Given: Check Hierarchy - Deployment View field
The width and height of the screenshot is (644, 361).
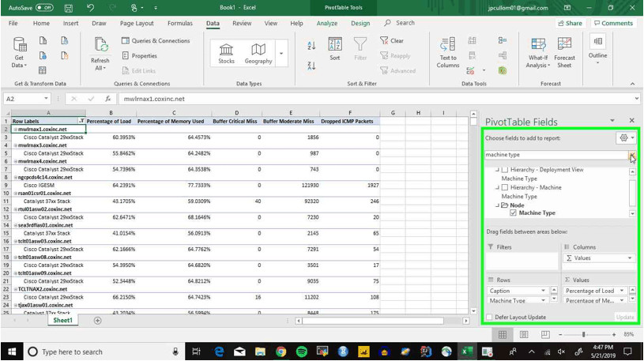Looking at the screenshot, I should pos(505,170).
